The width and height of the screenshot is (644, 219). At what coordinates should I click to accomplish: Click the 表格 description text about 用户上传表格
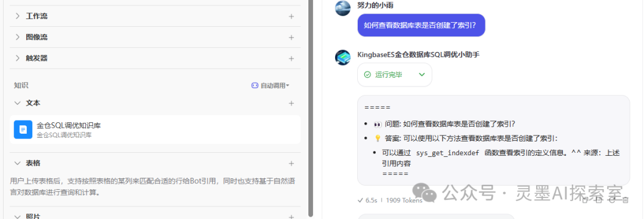(x=153, y=187)
